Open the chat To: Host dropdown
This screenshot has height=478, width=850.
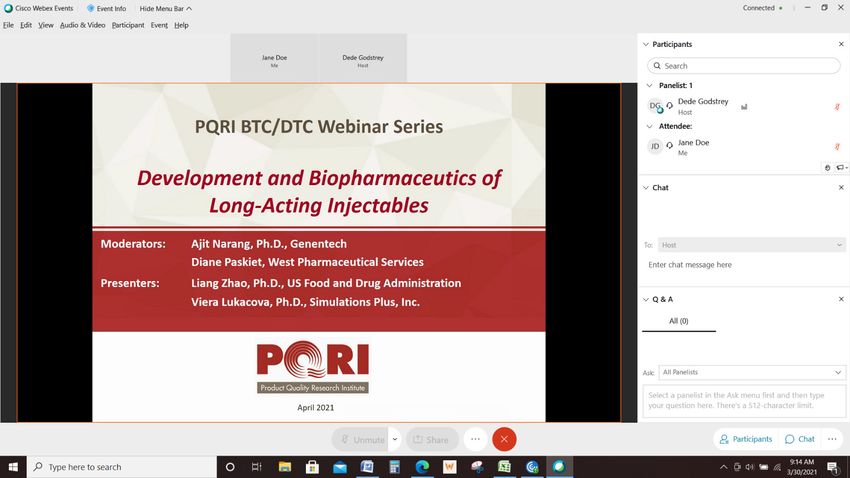coord(751,245)
